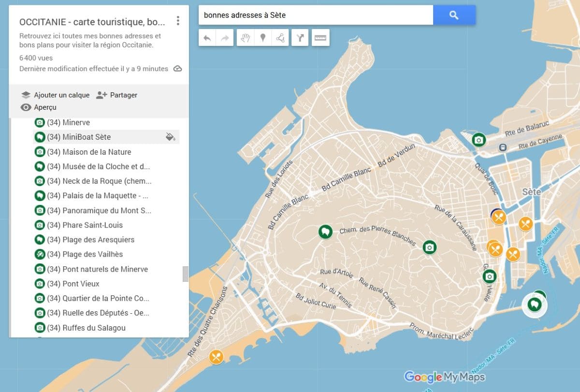Viewport: 580px width, 392px height.
Task: Choose the Add directions tool
Action: [x=300, y=37]
